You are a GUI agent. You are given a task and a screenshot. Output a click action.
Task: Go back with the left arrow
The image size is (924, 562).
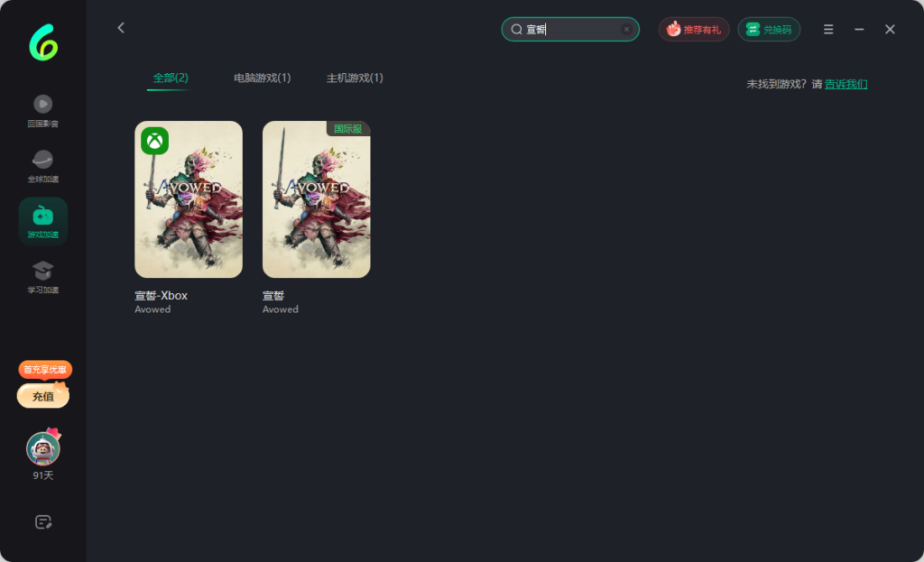[x=121, y=28]
